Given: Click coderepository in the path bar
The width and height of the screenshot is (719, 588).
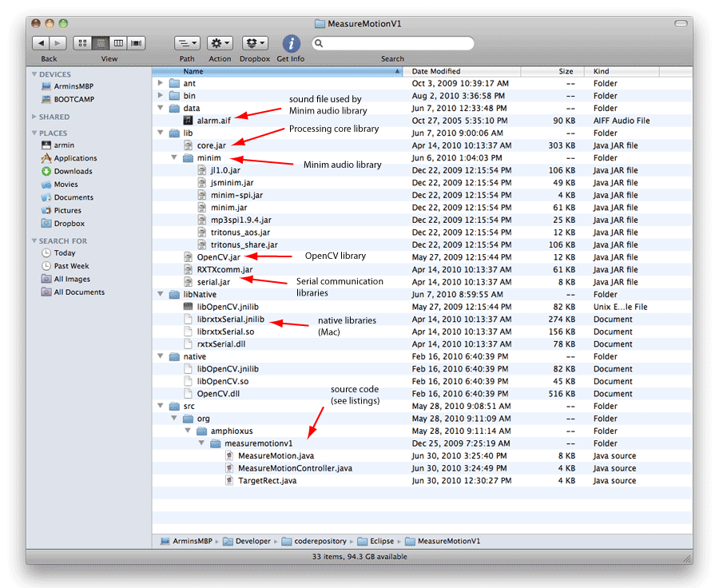Looking at the screenshot, I should [315, 541].
